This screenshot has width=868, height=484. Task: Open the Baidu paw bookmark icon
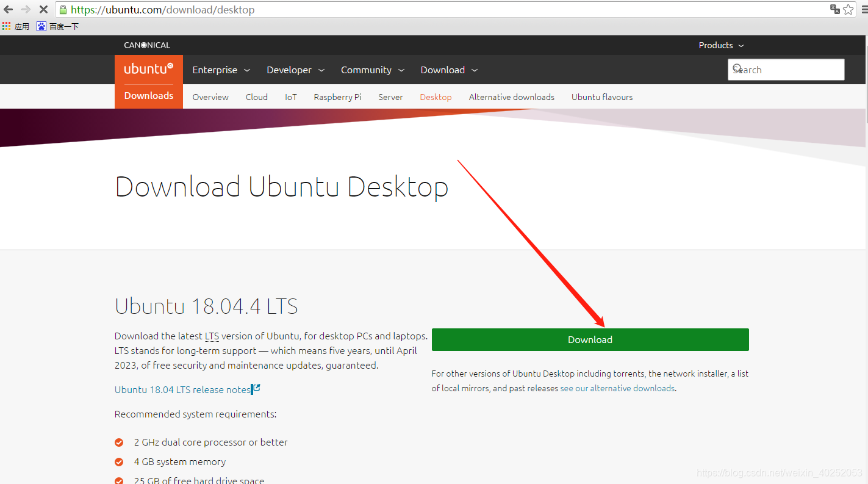point(41,26)
